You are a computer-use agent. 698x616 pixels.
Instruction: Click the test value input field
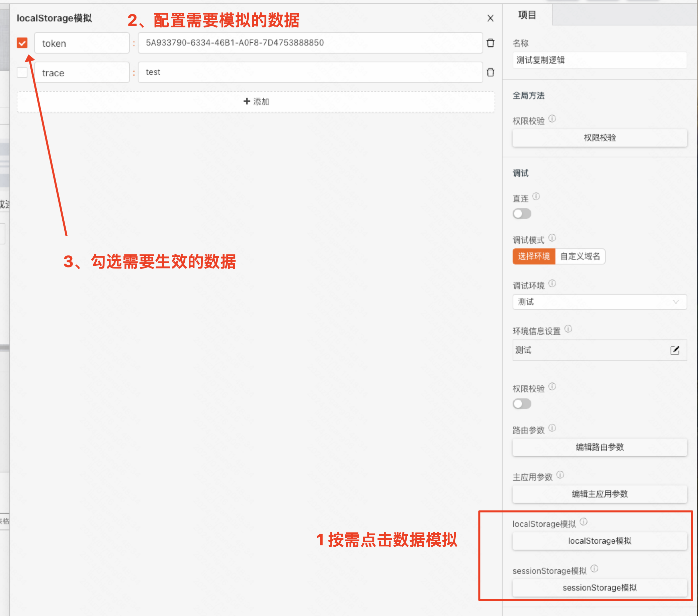click(311, 72)
